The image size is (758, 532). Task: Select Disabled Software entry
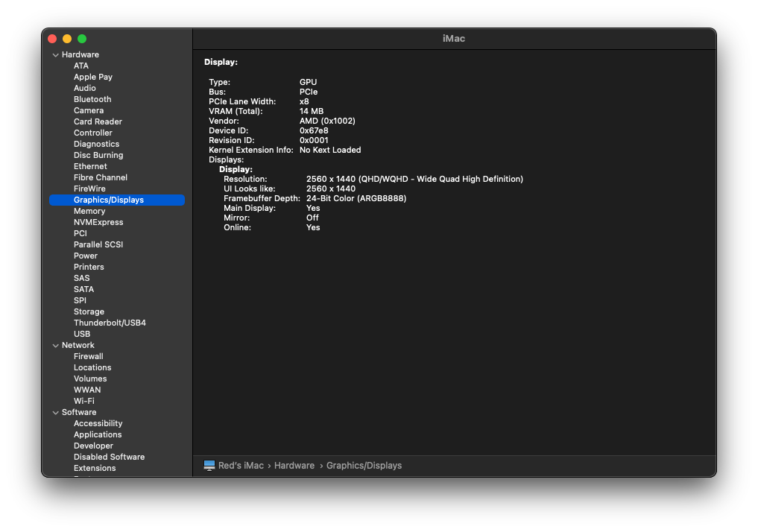click(x=109, y=457)
